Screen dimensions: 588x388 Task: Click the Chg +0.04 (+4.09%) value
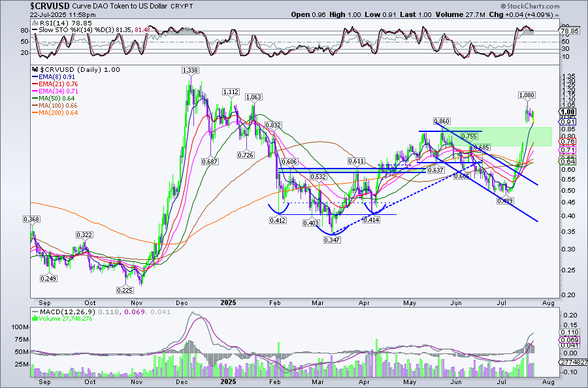click(x=521, y=14)
